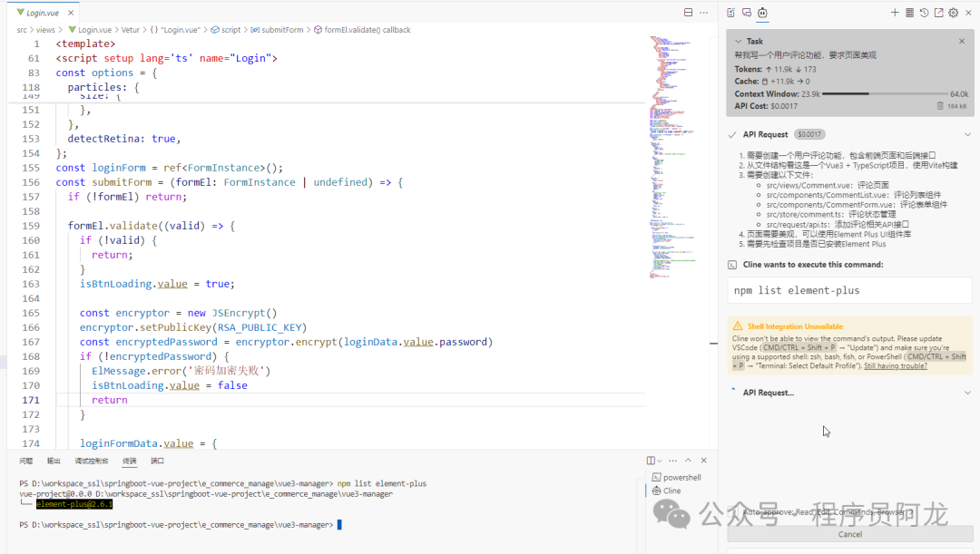Select the 问题 panel tab
Screen dimensions: 980x554
click(x=26, y=461)
